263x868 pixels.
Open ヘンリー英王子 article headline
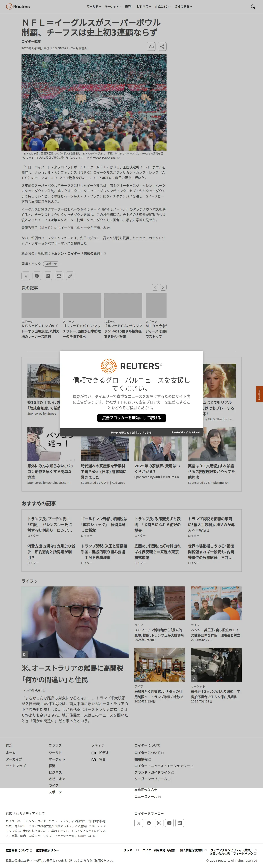(216, 632)
